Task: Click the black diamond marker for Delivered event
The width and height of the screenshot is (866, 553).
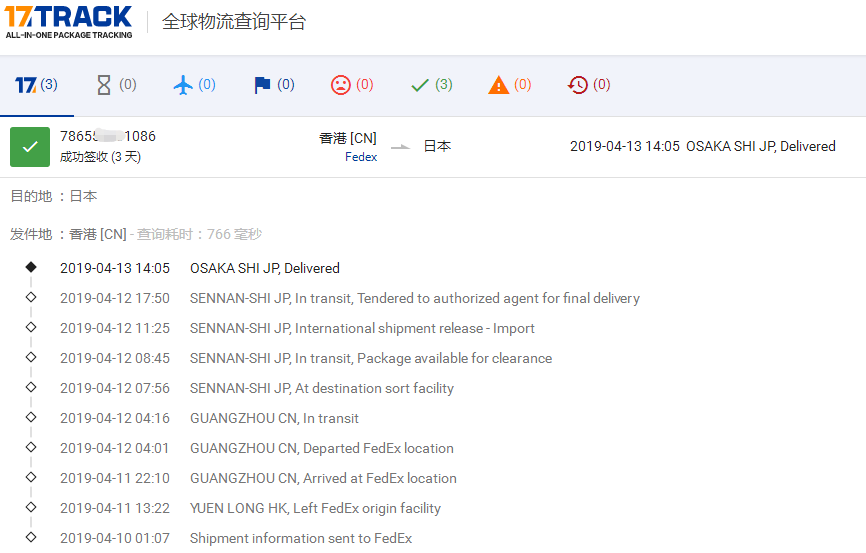Action: [31, 267]
